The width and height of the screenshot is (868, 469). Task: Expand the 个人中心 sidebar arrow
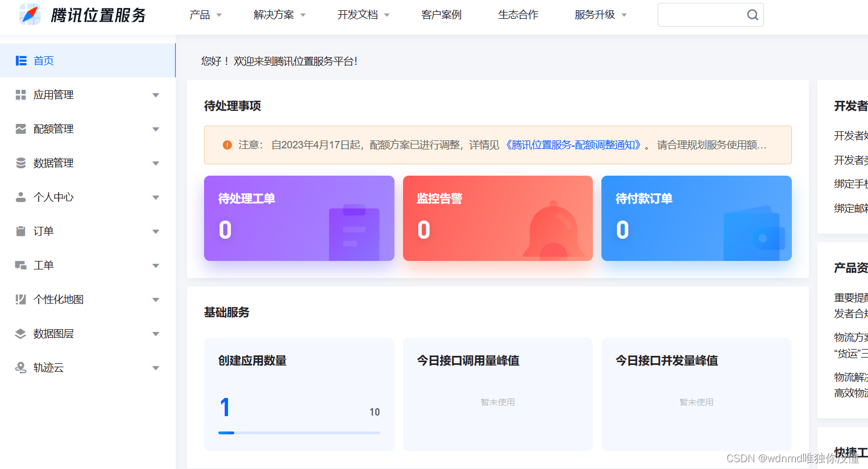156,198
